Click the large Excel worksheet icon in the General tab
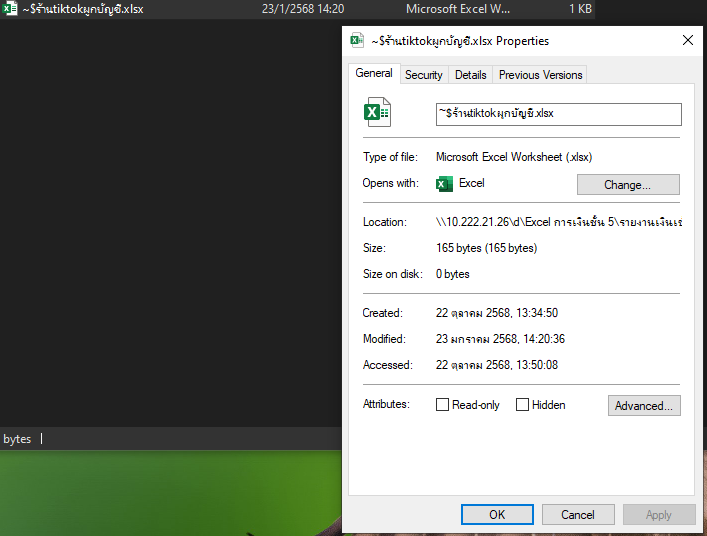This screenshot has width=707, height=536. pos(377,112)
